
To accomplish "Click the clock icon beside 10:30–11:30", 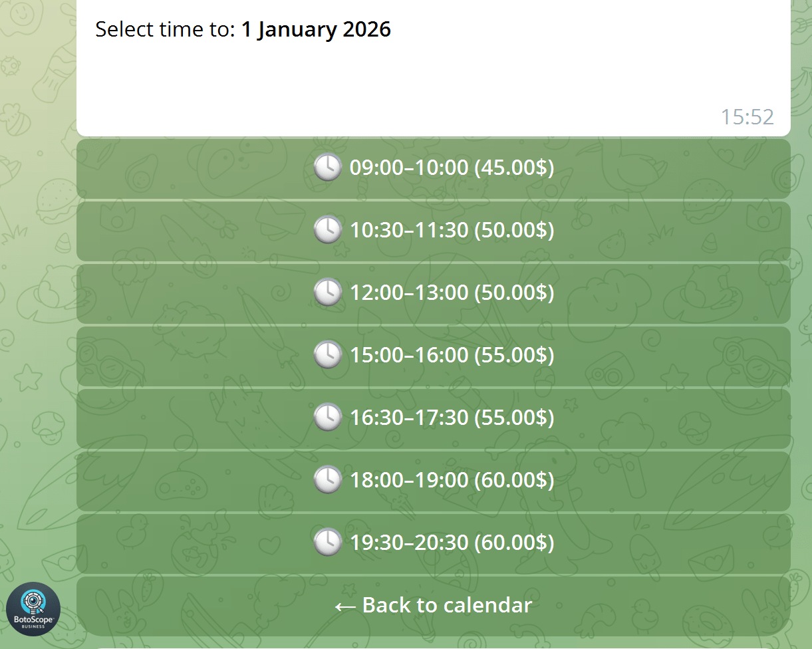I will pyautogui.click(x=327, y=230).
